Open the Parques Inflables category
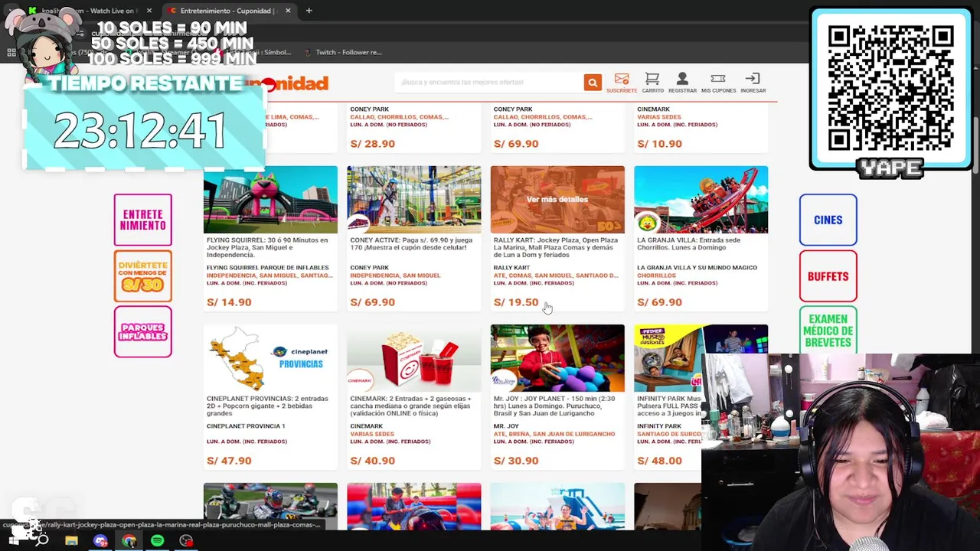 pos(143,332)
